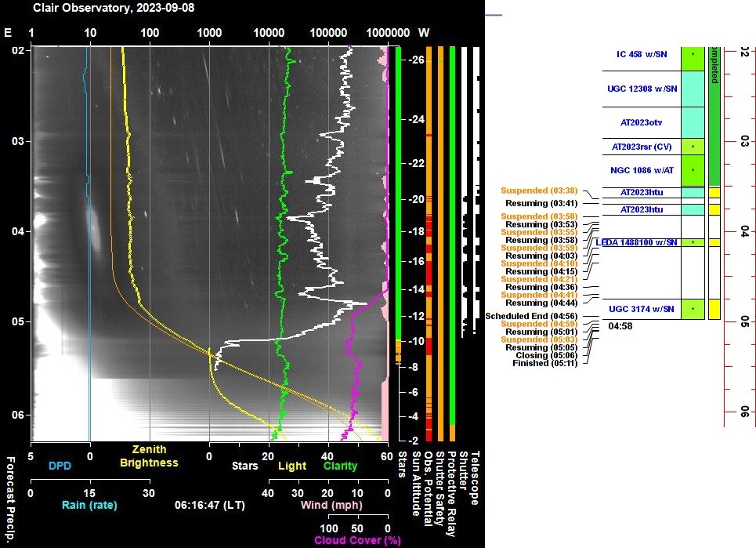Select the Finished (05:11) event label
The width and height of the screenshot is (756, 548).
(x=544, y=363)
